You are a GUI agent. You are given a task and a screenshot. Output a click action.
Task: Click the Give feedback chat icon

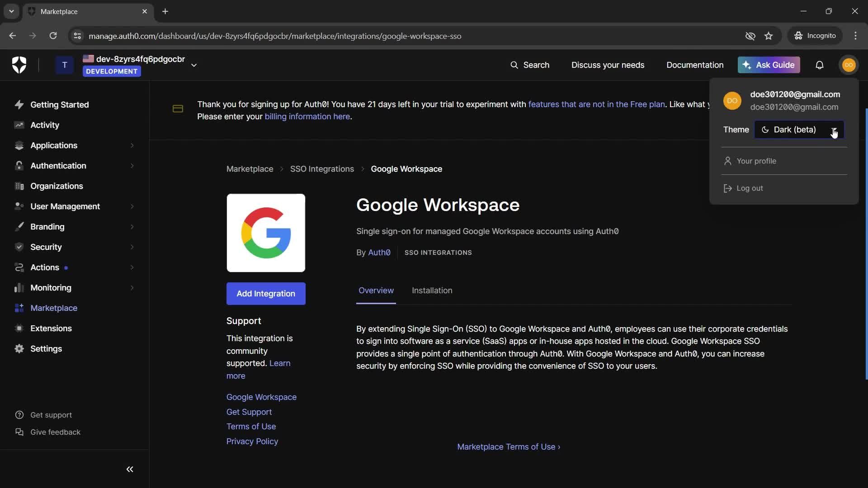(19, 432)
